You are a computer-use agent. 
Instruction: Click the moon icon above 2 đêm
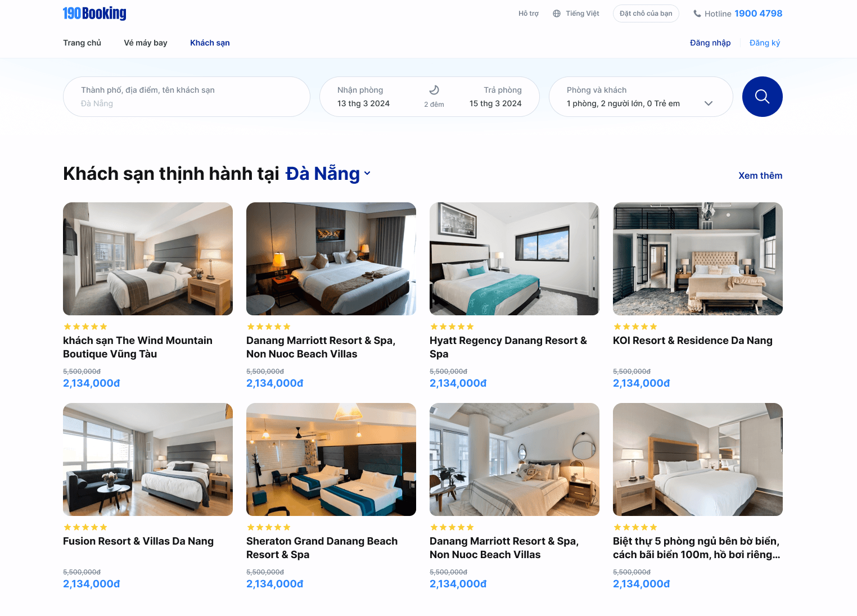pyautogui.click(x=434, y=90)
